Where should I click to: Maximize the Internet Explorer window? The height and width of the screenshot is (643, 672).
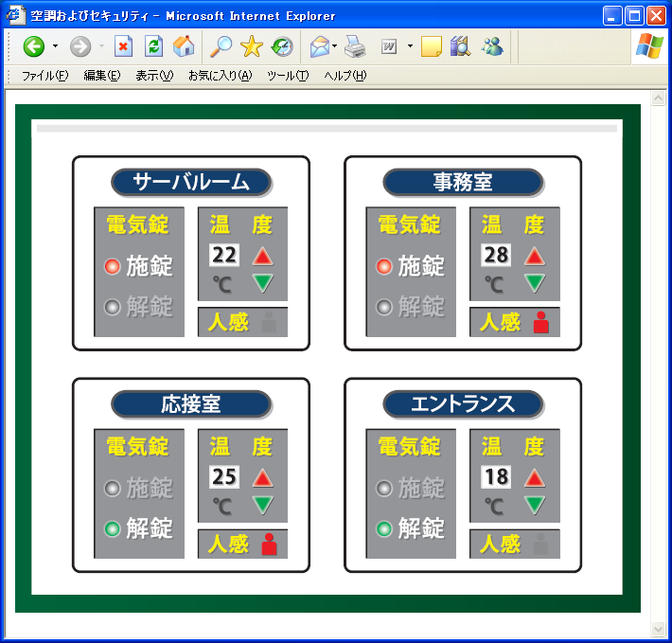634,16
